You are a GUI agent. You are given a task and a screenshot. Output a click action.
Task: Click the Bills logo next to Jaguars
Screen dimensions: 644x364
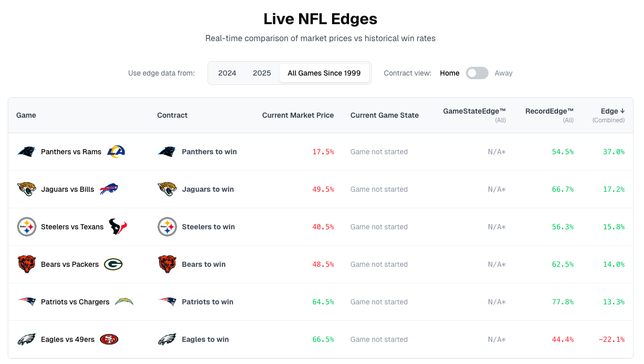tap(109, 189)
